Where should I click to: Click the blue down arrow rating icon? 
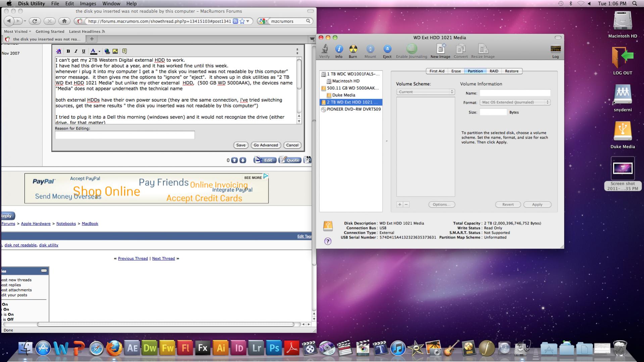(243, 160)
